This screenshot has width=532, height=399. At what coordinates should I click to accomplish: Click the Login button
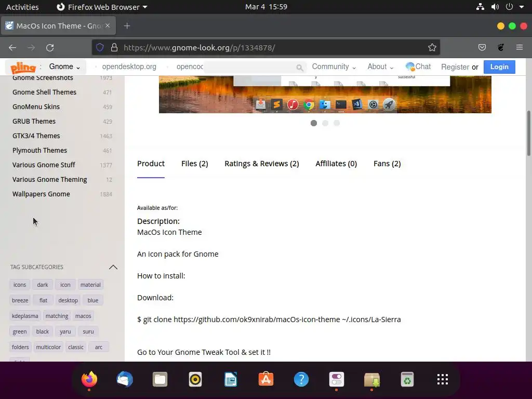point(499,67)
